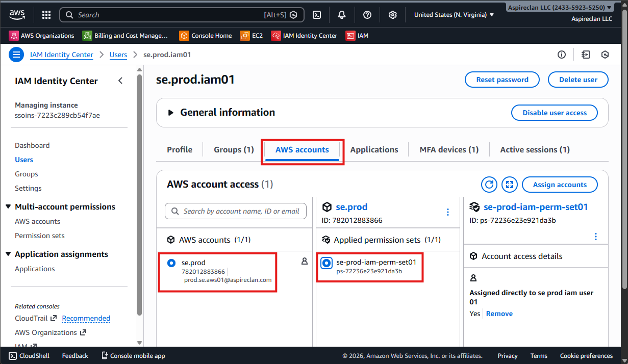Open the services grid menu icon
Image resolution: width=628 pixels, height=364 pixels.
coord(46,15)
